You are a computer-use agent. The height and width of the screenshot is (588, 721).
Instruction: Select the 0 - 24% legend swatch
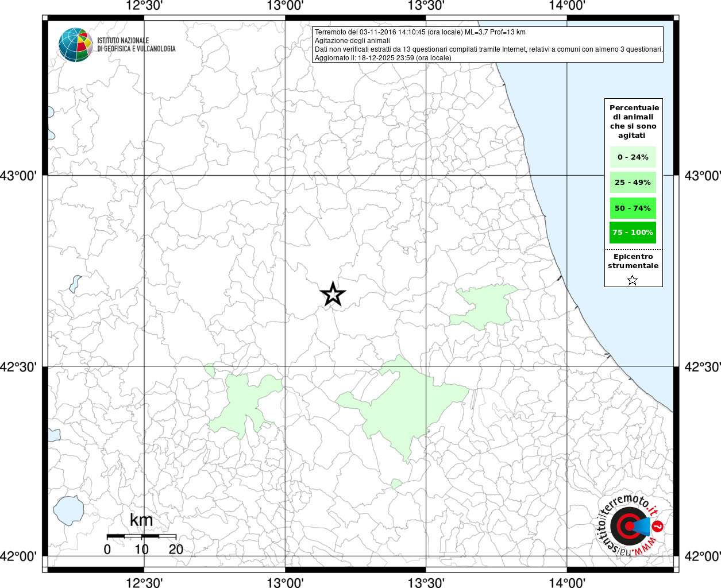(x=633, y=157)
